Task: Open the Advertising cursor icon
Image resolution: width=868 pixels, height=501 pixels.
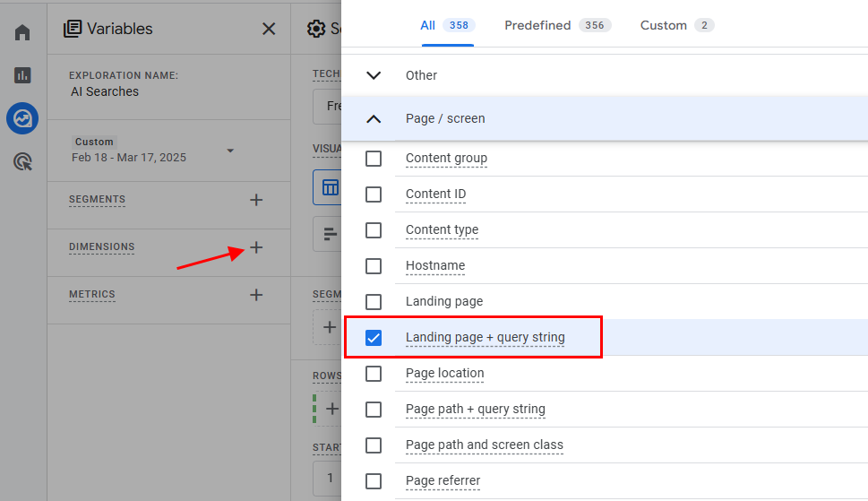Action: pos(23,161)
